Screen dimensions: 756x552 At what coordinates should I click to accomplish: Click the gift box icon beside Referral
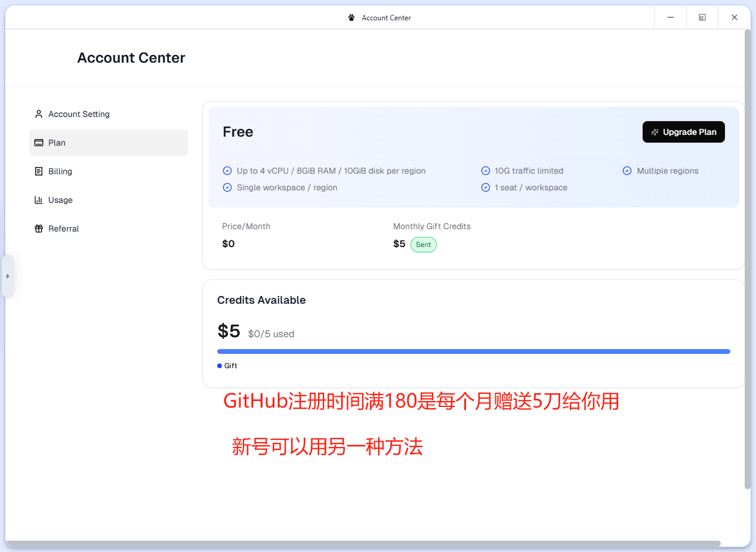tap(39, 229)
